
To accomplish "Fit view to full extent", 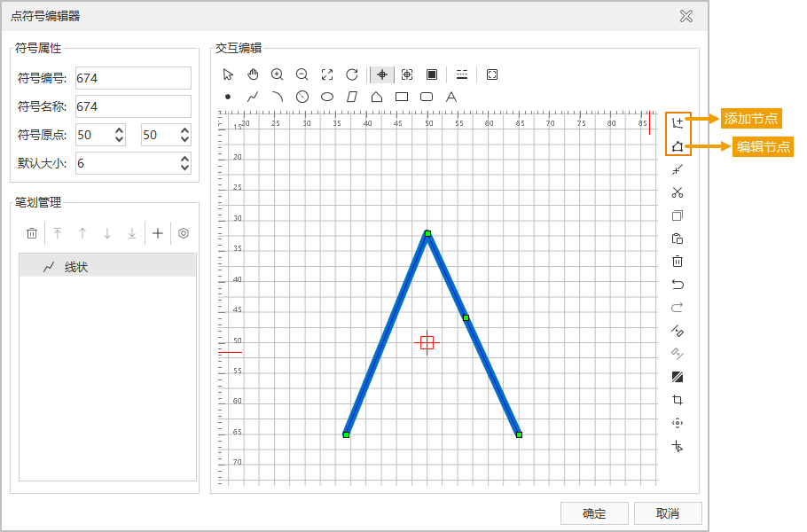I will click(327, 74).
